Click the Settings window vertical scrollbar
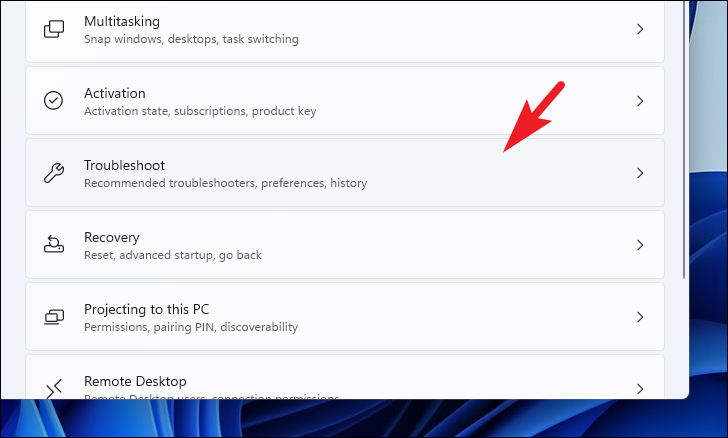This screenshot has height=438, width=728. 684,139
